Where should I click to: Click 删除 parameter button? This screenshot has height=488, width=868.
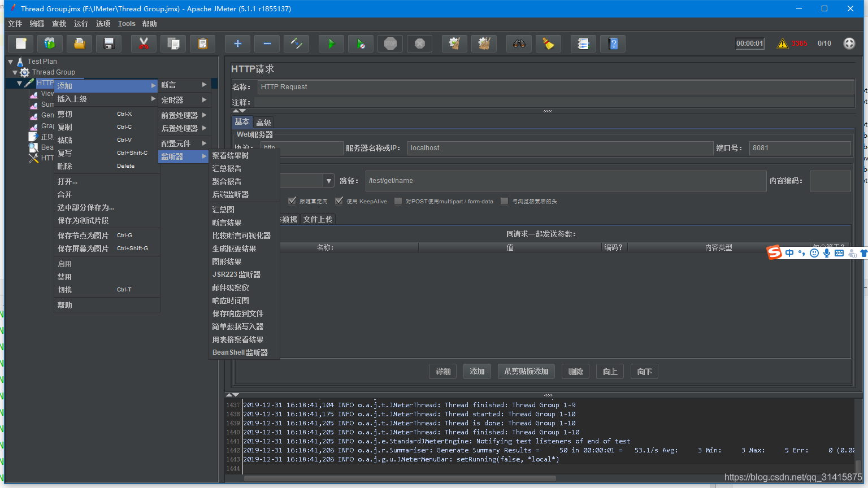pos(576,372)
